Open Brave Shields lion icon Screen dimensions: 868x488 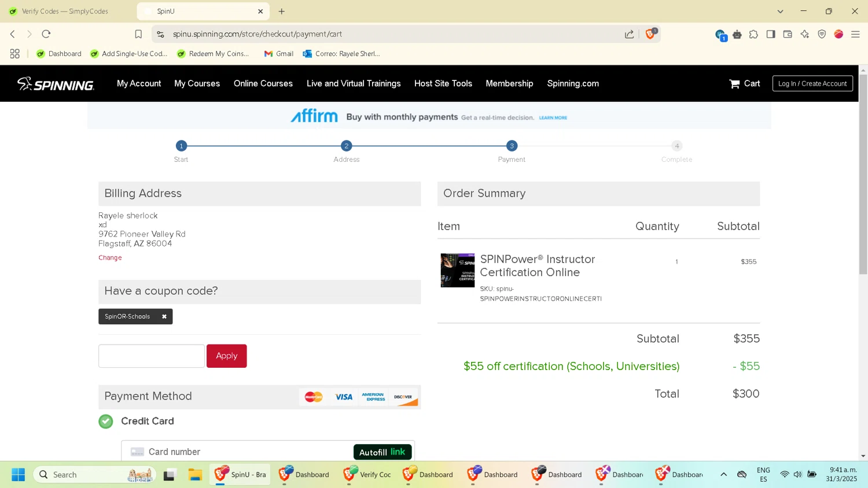point(651,34)
